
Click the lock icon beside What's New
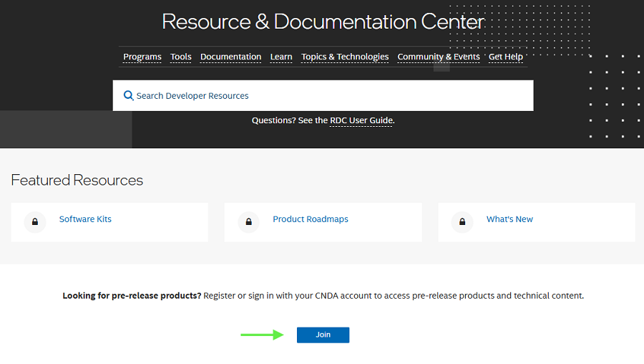coord(462,222)
